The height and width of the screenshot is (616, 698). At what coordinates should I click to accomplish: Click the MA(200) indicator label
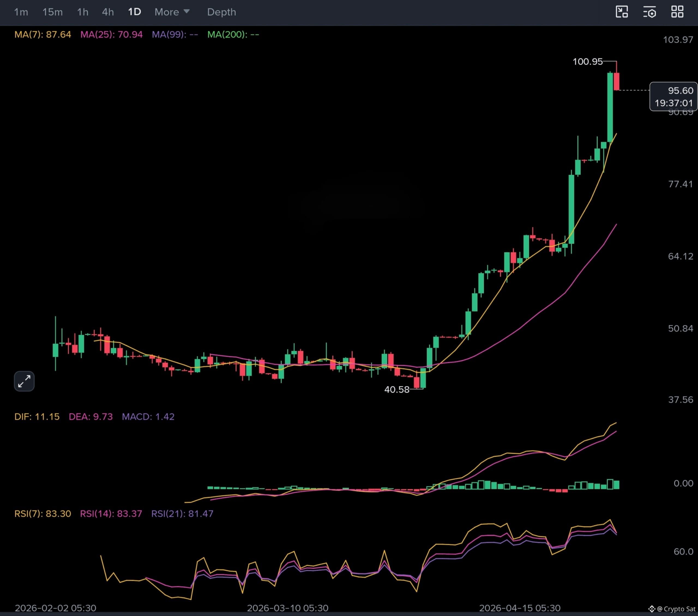tap(233, 35)
